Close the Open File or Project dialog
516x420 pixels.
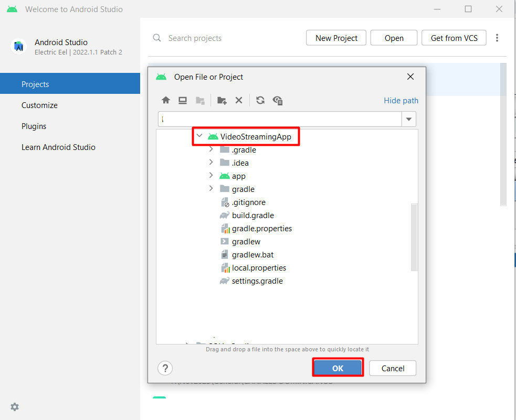[410, 77]
